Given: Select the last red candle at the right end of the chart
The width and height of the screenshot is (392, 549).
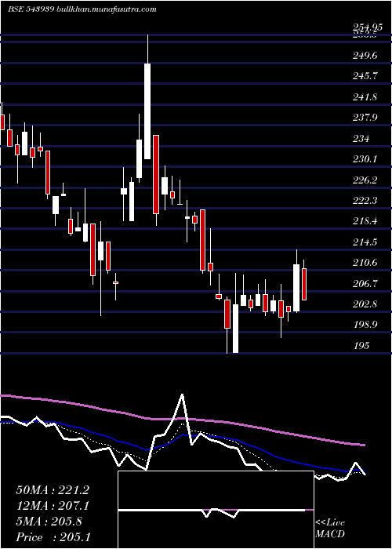Looking at the screenshot, I should (x=304, y=284).
